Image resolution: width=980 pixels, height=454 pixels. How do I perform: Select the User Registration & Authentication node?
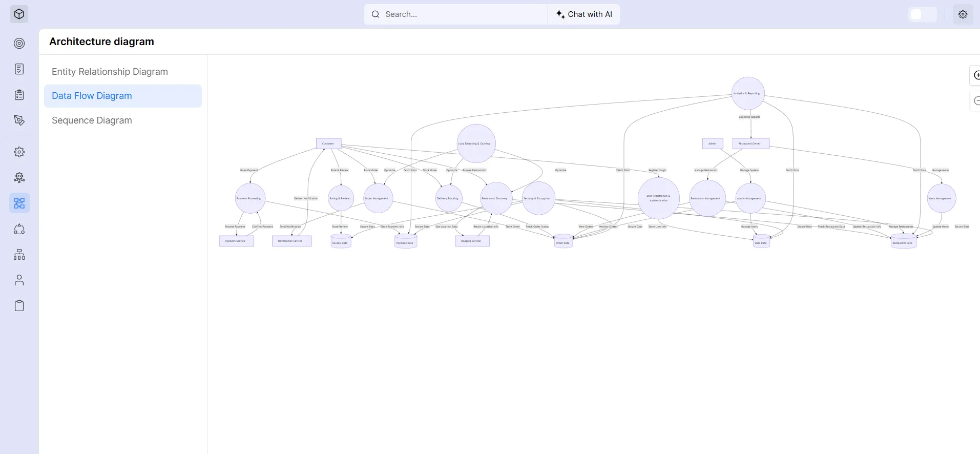click(x=658, y=198)
